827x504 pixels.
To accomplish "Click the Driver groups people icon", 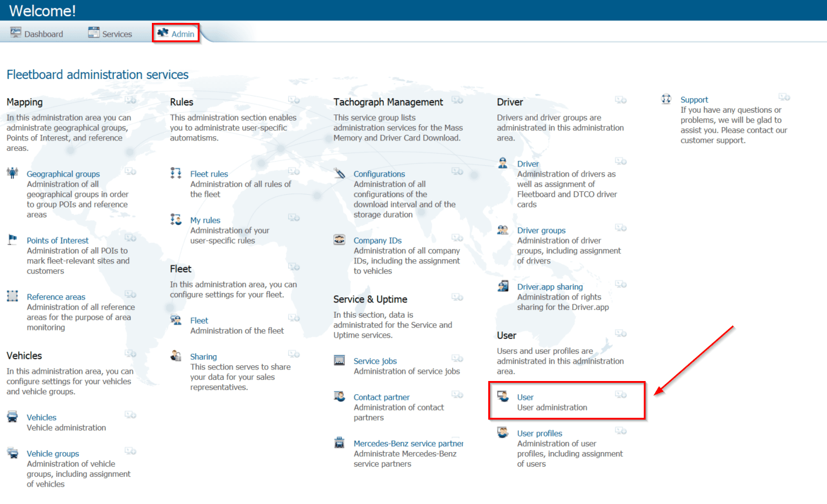I will pos(503,229).
